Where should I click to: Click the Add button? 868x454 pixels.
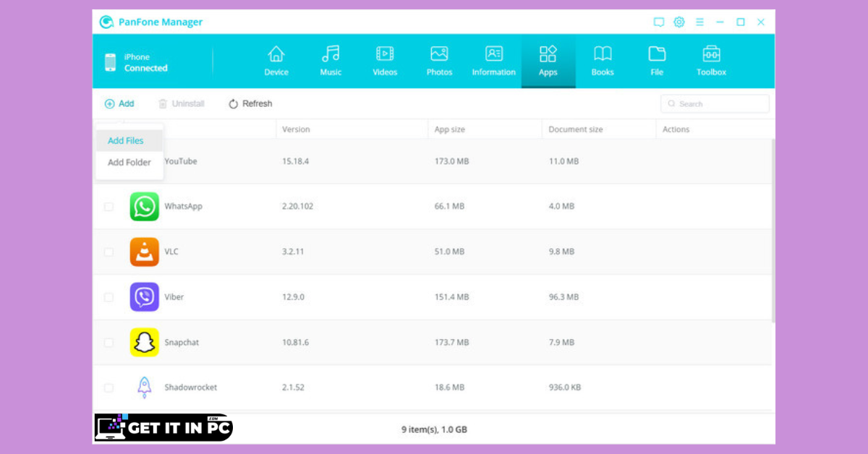[x=119, y=103]
